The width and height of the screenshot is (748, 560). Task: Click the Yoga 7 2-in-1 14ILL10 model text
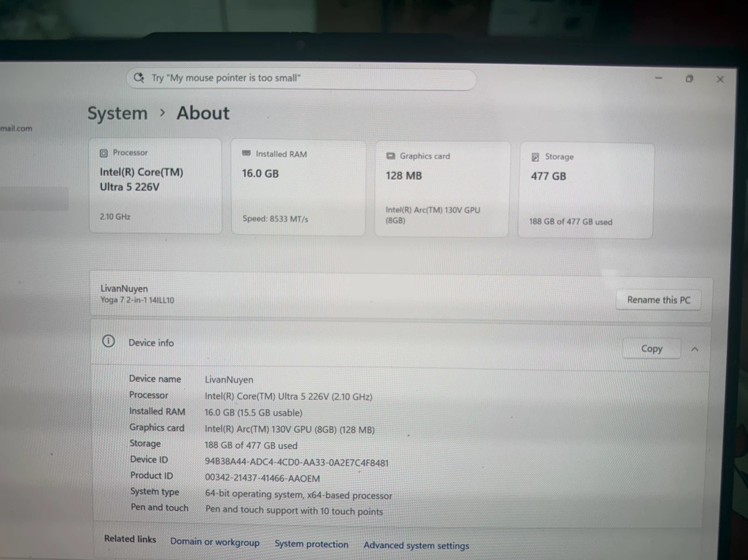(x=137, y=300)
